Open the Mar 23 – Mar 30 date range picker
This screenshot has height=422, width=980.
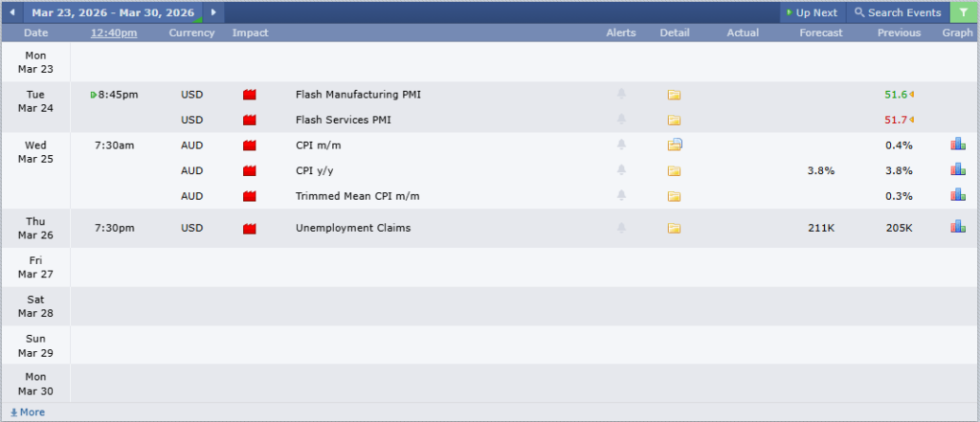tap(112, 12)
